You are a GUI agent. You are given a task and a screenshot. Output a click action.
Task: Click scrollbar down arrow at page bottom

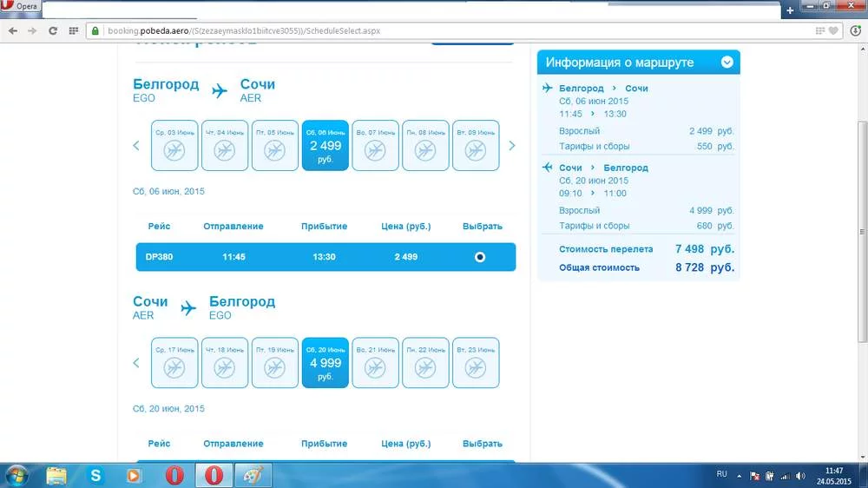pyautogui.click(x=863, y=458)
